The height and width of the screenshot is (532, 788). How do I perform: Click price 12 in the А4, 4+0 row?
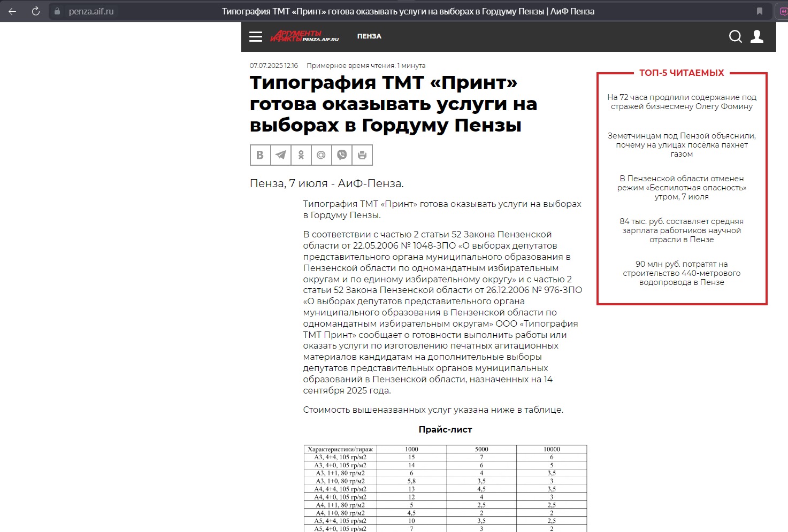(x=411, y=497)
